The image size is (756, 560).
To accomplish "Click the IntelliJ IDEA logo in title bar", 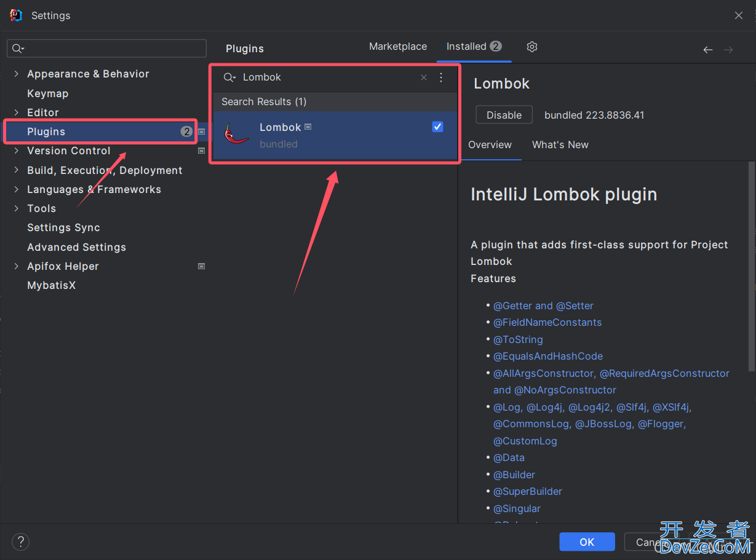I will click(x=16, y=15).
